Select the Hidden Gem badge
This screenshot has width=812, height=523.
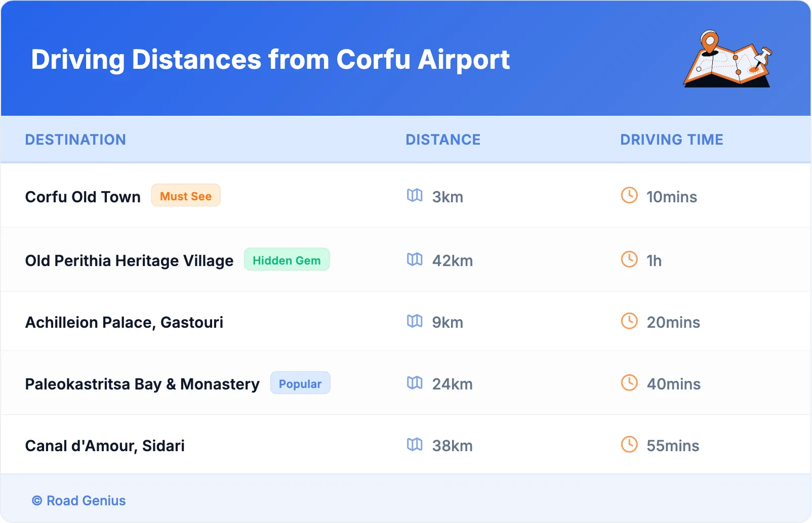(287, 260)
